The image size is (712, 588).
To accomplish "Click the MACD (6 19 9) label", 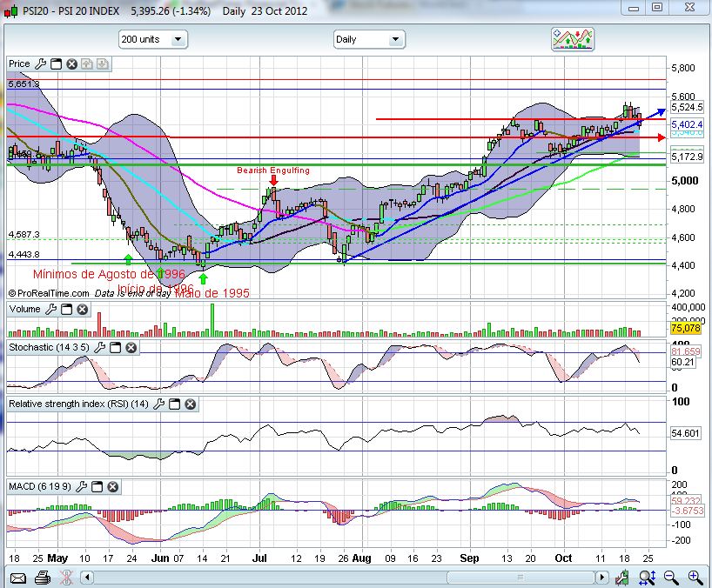I will pos(40,487).
